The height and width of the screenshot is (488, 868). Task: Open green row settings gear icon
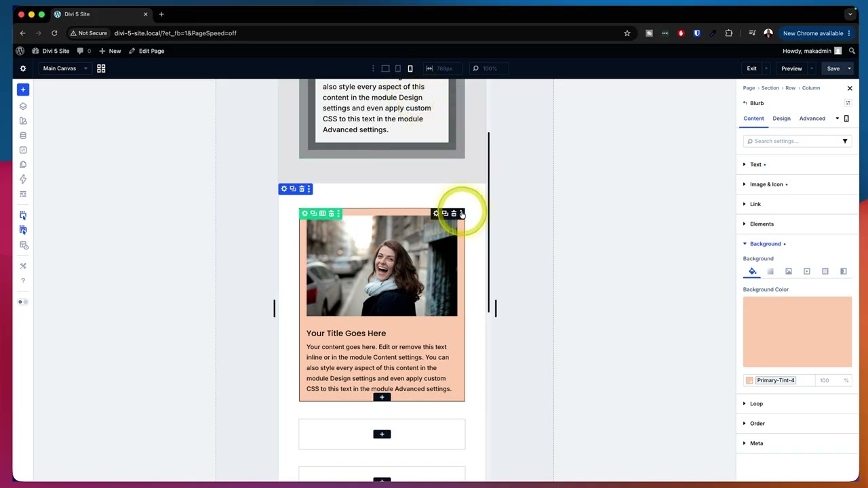click(x=305, y=213)
